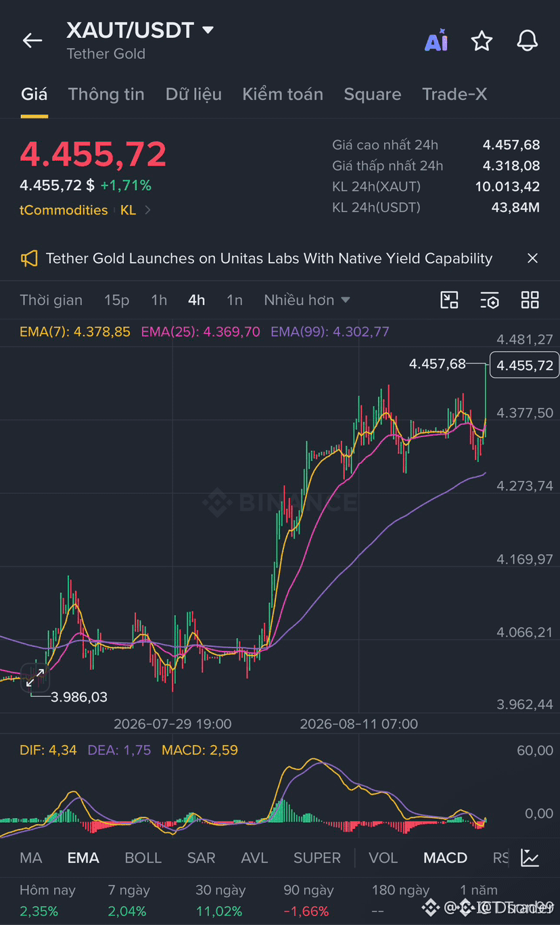This screenshot has height=925, width=560.
Task: Switch to the Thông tin tab
Action: click(x=106, y=94)
